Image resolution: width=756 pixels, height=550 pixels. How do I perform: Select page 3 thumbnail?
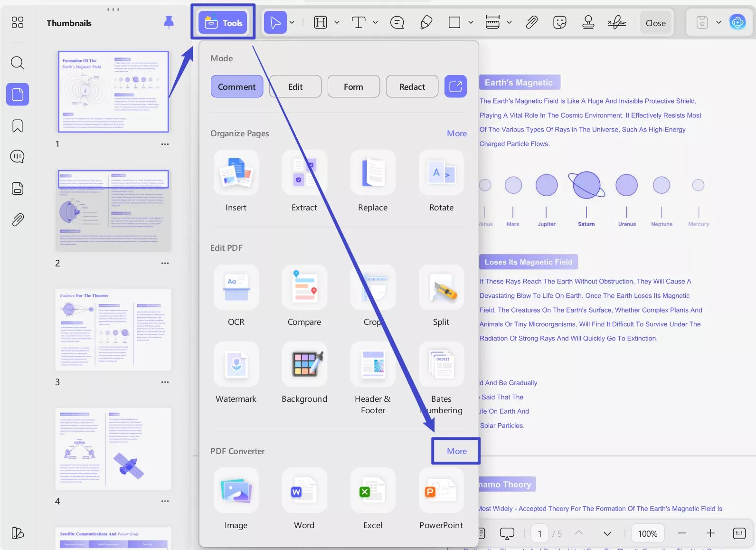113,330
